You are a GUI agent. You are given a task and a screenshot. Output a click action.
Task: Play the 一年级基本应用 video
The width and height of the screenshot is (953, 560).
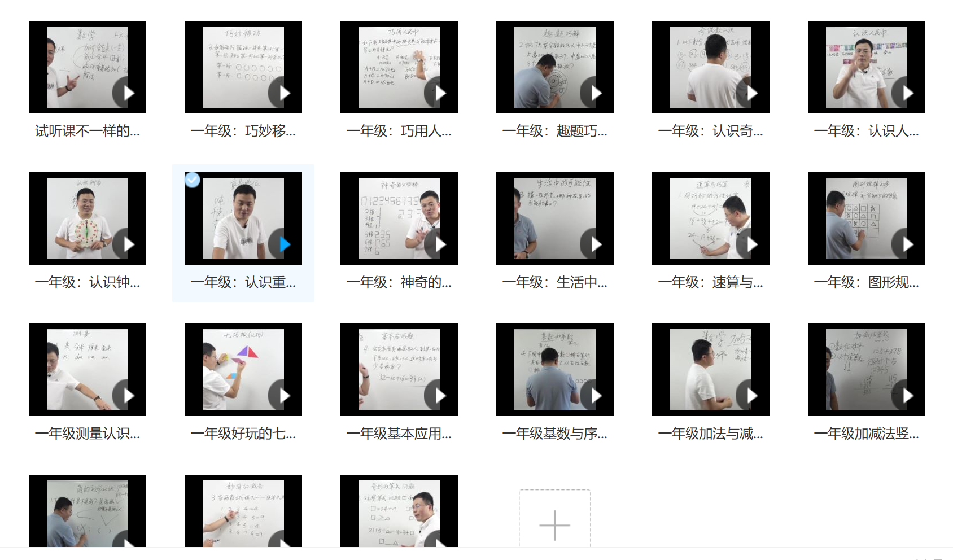click(439, 396)
